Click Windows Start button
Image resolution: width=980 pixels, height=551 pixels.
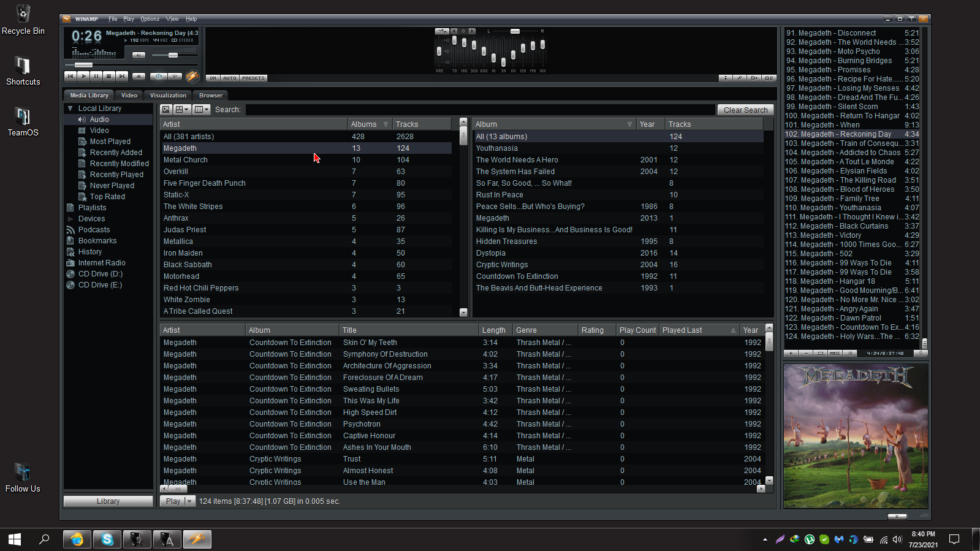click(15, 539)
